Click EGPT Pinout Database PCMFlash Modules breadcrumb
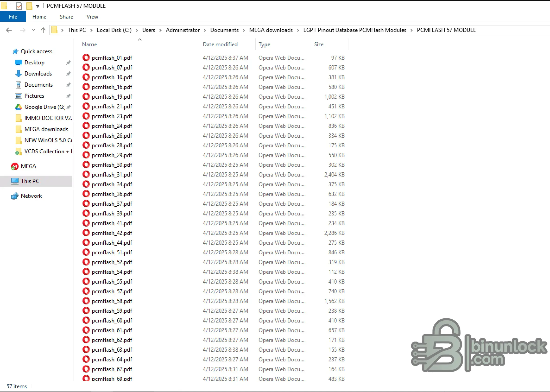550x392 pixels. [x=355, y=30]
